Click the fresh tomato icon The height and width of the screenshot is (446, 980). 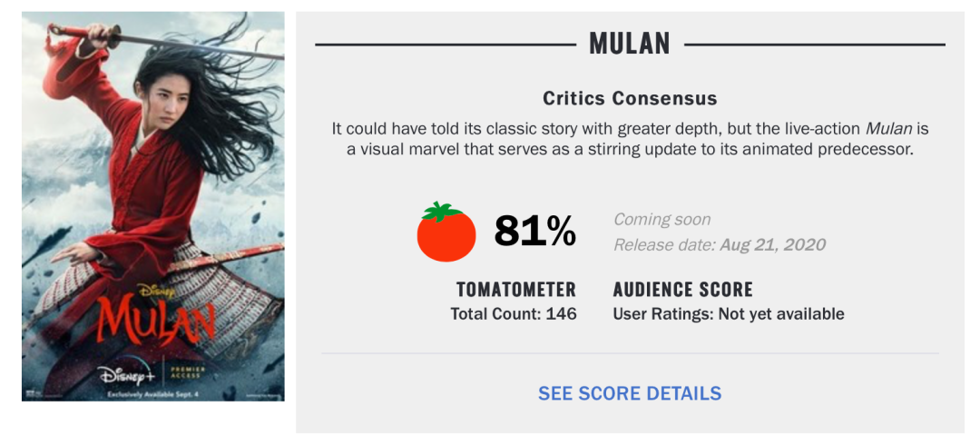[x=446, y=232]
